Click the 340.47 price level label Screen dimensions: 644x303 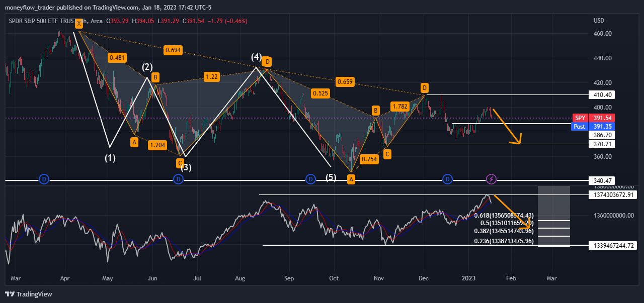tap(602, 180)
